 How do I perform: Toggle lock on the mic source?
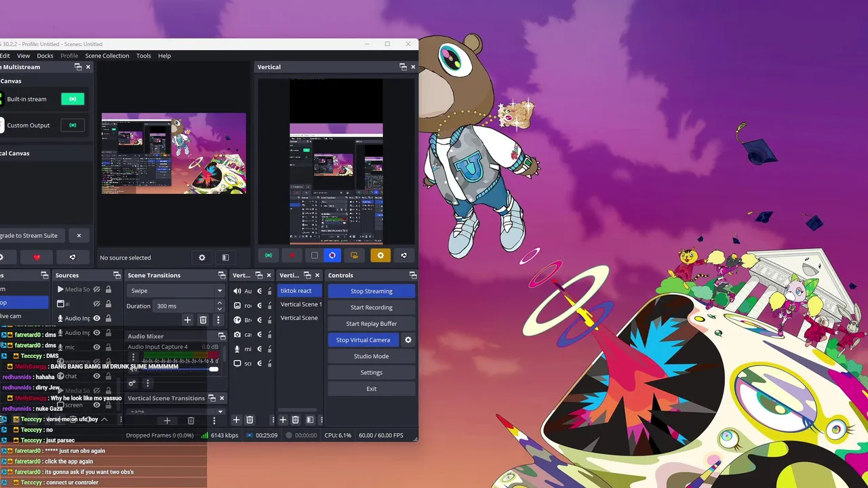108,347
